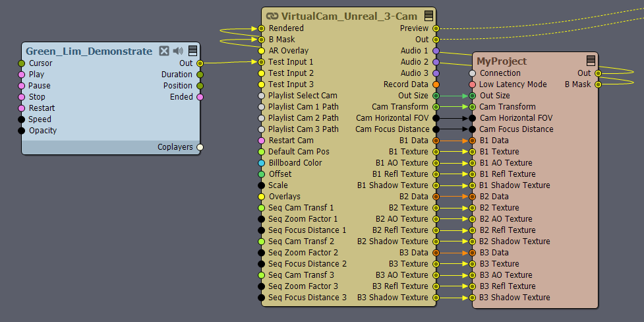This screenshot has width=644, height=322.
Task: Click the Low Latency Mode pin
Action: tap(473, 84)
